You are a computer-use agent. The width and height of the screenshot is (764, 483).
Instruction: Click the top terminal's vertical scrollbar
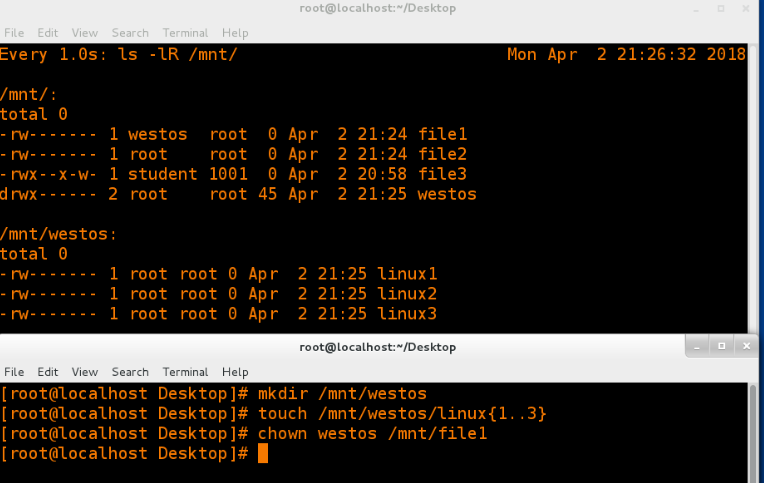click(753, 188)
